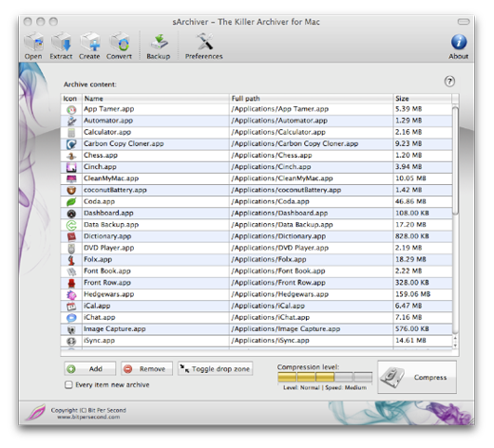Click the /Applications/Chess.app path cell
This screenshot has width=494, height=448.
click(x=312, y=156)
